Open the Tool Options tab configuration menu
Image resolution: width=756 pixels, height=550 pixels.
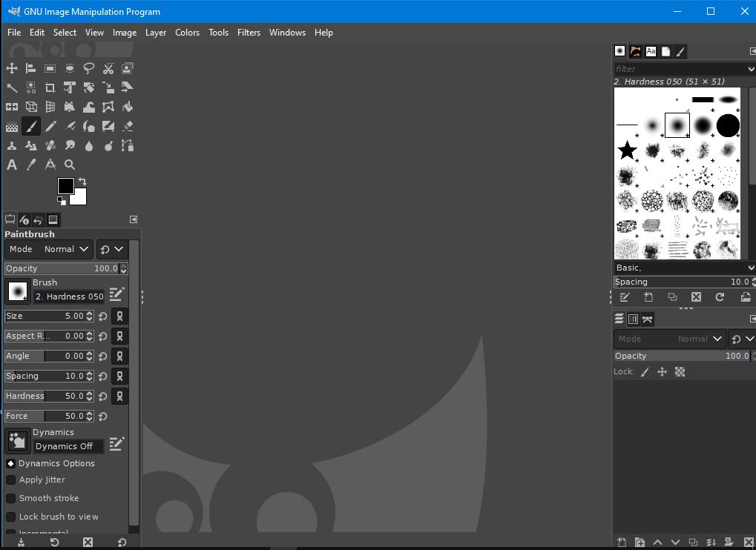tap(134, 219)
